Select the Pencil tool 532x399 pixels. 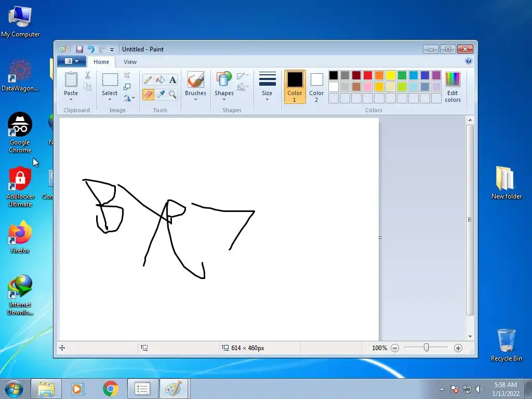148,79
